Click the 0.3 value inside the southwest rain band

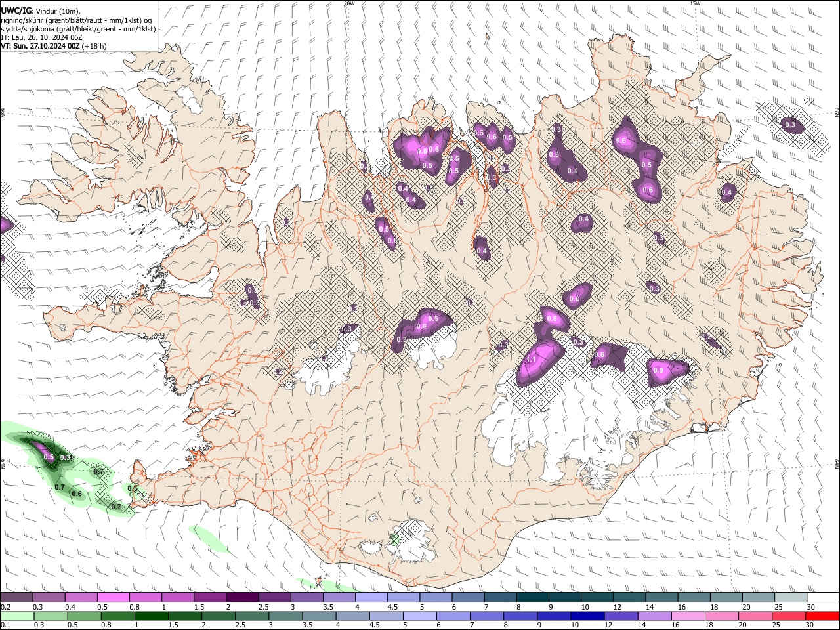point(65,457)
